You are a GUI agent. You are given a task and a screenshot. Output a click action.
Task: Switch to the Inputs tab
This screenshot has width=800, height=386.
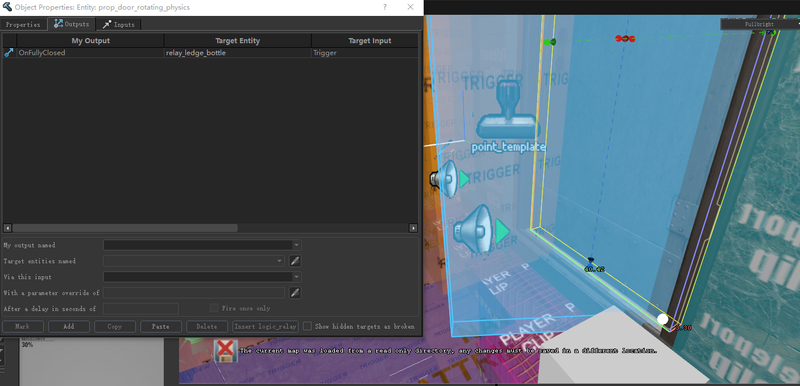point(118,24)
